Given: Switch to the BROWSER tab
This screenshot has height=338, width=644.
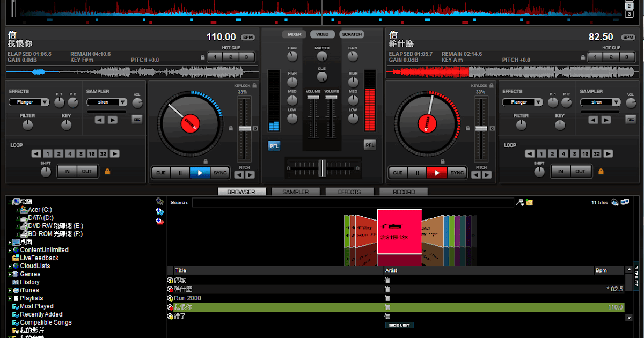Looking at the screenshot, I should 241,192.
